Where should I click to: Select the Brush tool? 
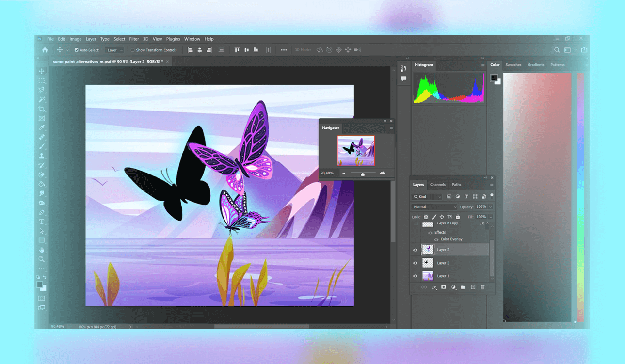(42, 146)
